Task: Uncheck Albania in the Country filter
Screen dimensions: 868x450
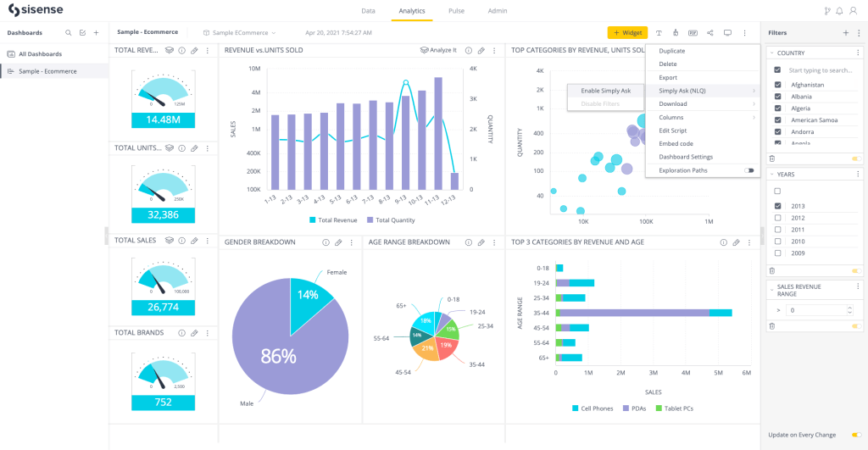Action: [777, 97]
